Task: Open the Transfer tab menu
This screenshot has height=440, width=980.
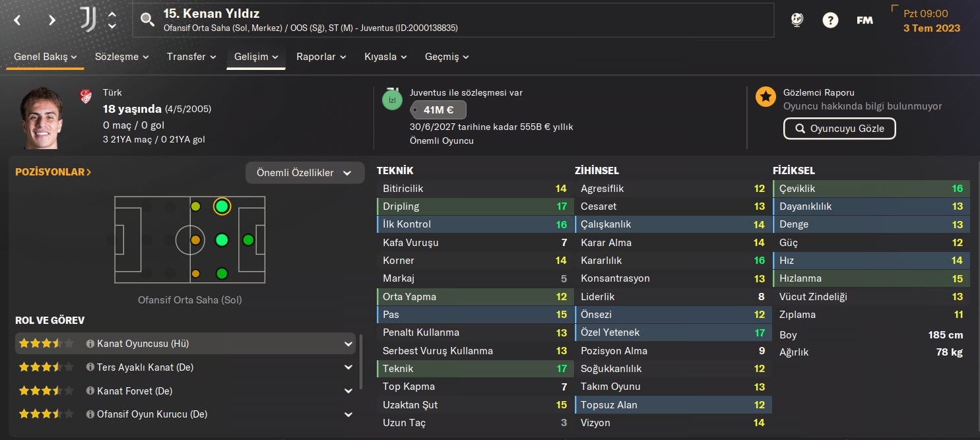Action: coord(191,57)
